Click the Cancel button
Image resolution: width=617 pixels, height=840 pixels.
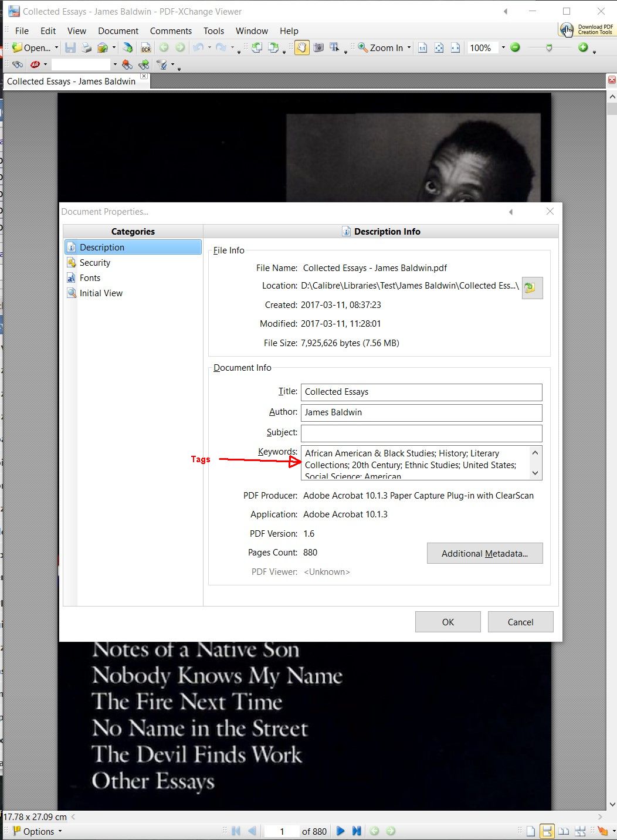pos(520,622)
